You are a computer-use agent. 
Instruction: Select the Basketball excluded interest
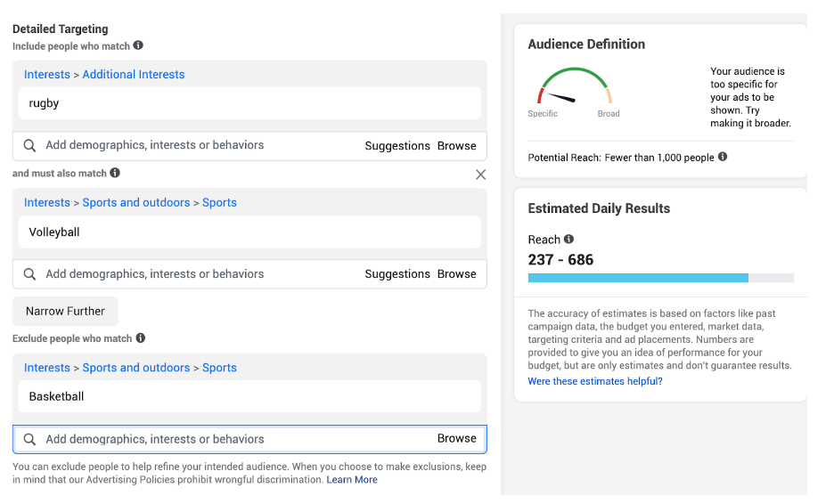(56, 396)
